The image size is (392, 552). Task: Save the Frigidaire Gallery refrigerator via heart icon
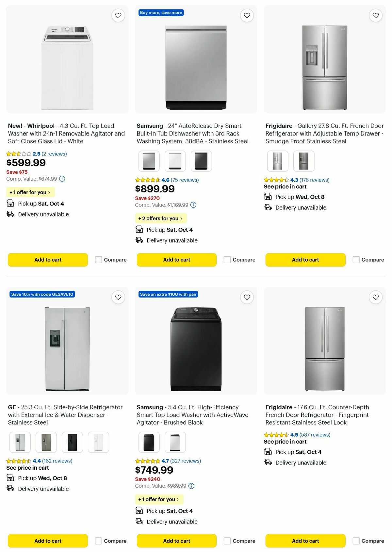(x=375, y=15)
